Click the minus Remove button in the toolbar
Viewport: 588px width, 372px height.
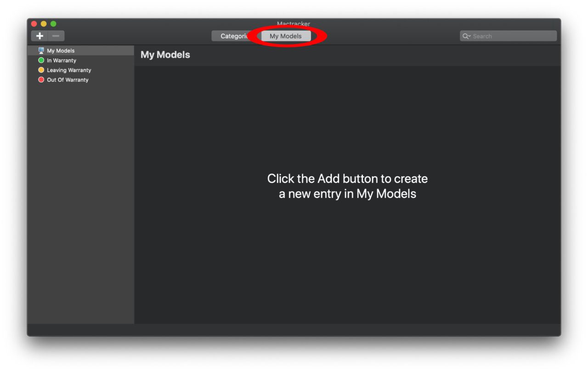tap(56, 36)
